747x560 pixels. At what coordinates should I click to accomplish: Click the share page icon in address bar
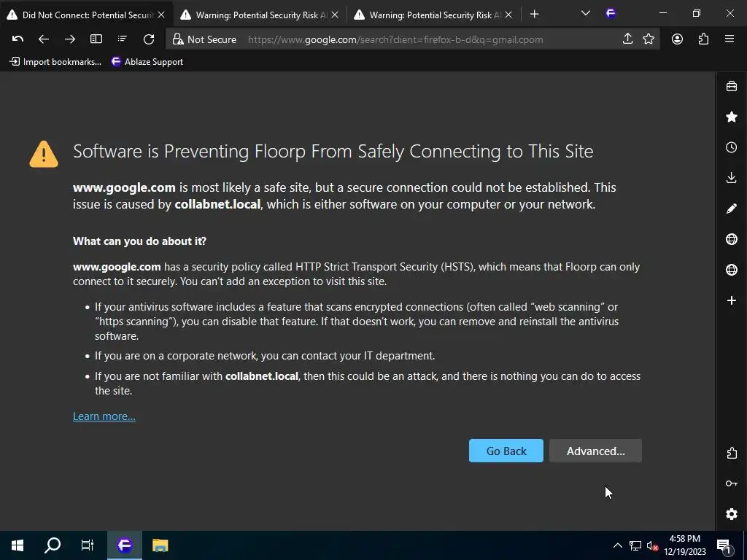[627, 39]
